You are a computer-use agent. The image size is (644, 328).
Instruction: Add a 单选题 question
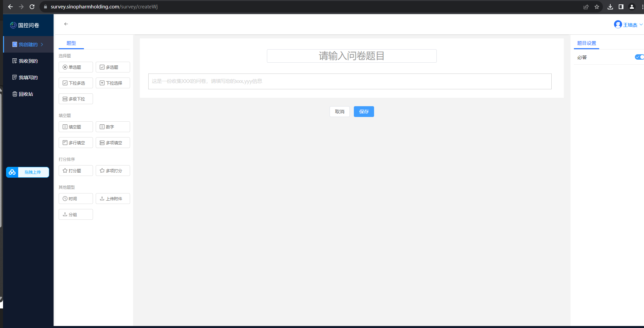point(76,67)
